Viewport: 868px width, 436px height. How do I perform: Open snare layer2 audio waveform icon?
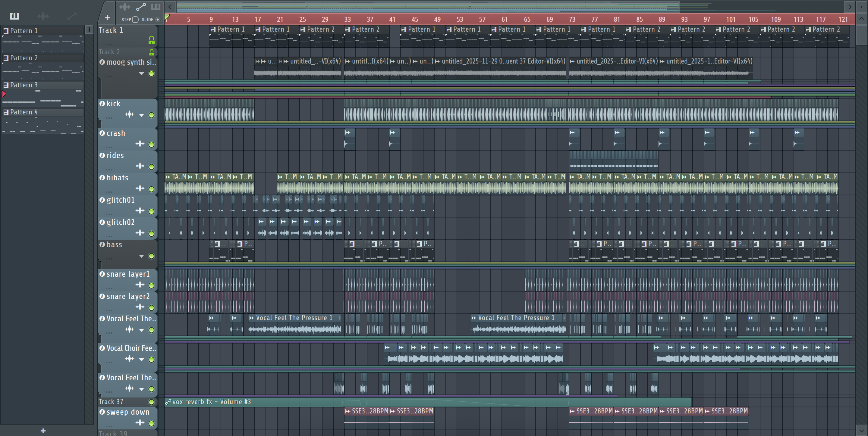[140, 307]
